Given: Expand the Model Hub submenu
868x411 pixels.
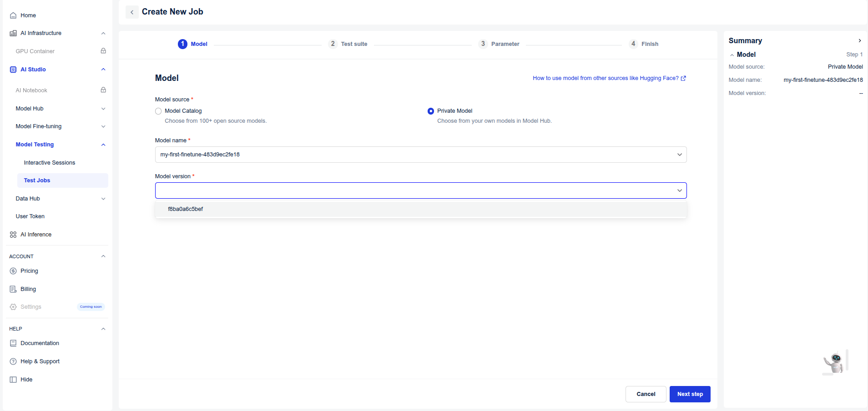Looking at the screenshot, I should tap(103, 109).
